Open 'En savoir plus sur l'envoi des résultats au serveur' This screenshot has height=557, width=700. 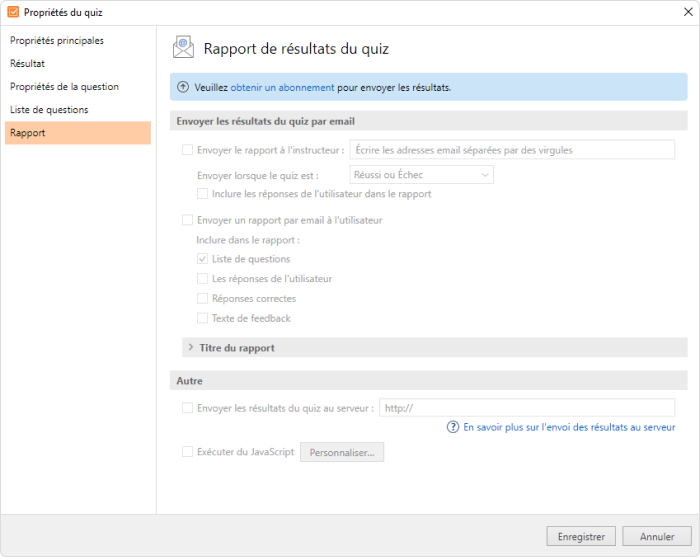[x=569, y=427]
